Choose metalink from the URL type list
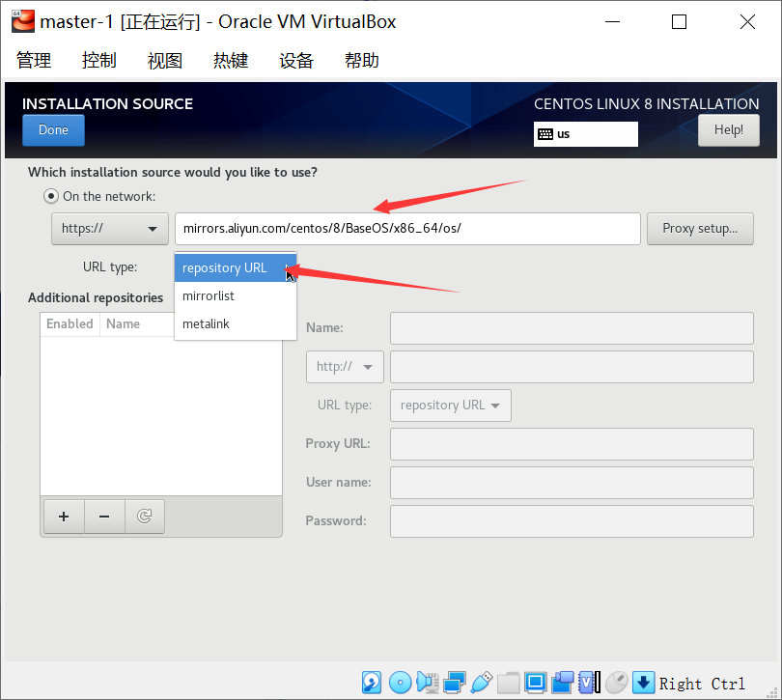 236,323
